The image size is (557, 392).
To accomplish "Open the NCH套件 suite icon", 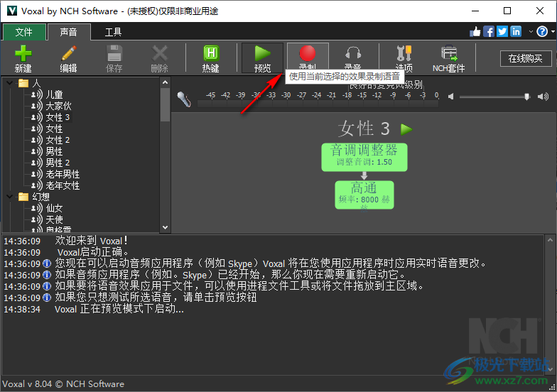I will pos(449,54).
